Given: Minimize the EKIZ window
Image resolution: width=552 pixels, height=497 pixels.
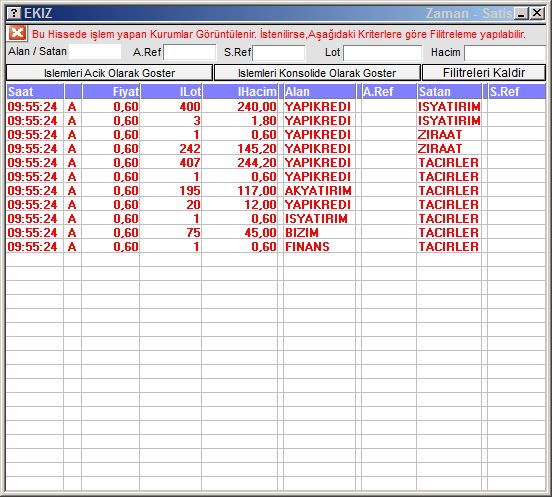Looking at the screenshot, I should pos(521,13).
